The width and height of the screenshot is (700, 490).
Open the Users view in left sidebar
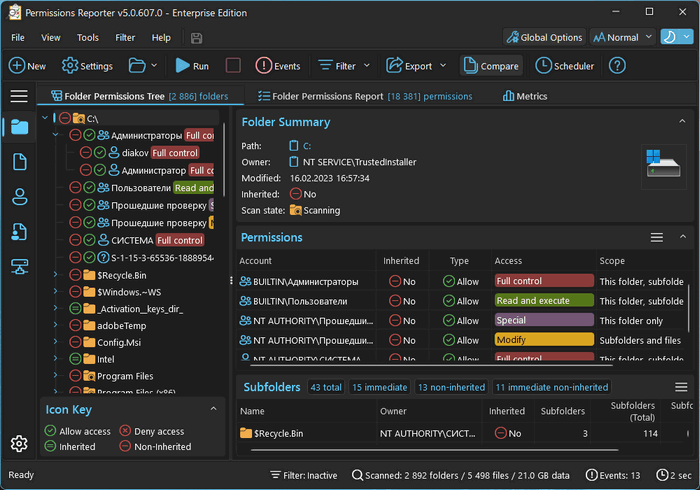(19, 197)
